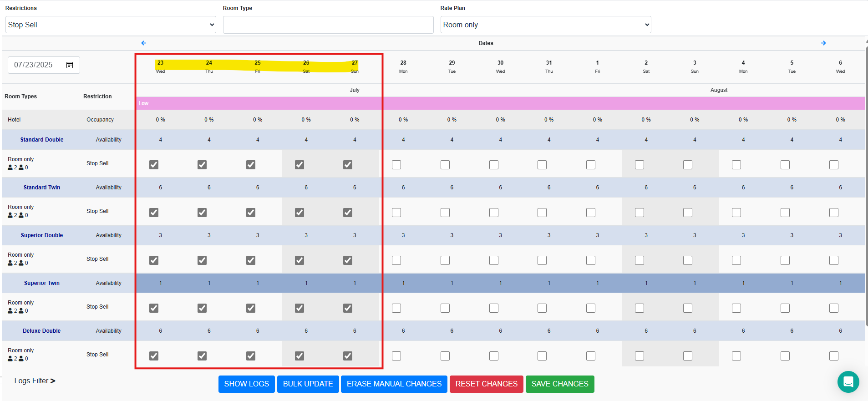Enable Standard Twin Stop Sell for July 28
Viewport: 868px width, 401px height.
tap(396, 213)
